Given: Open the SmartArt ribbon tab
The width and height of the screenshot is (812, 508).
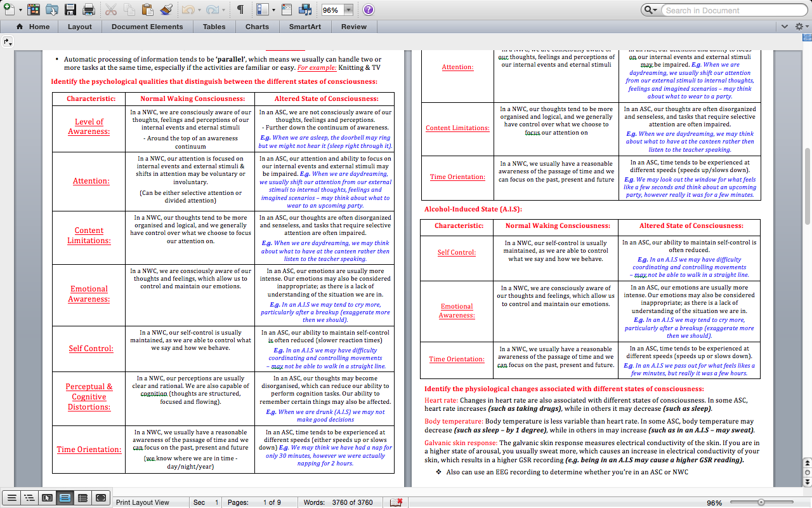Looking at the screenshot, I should tap(305, 27).
